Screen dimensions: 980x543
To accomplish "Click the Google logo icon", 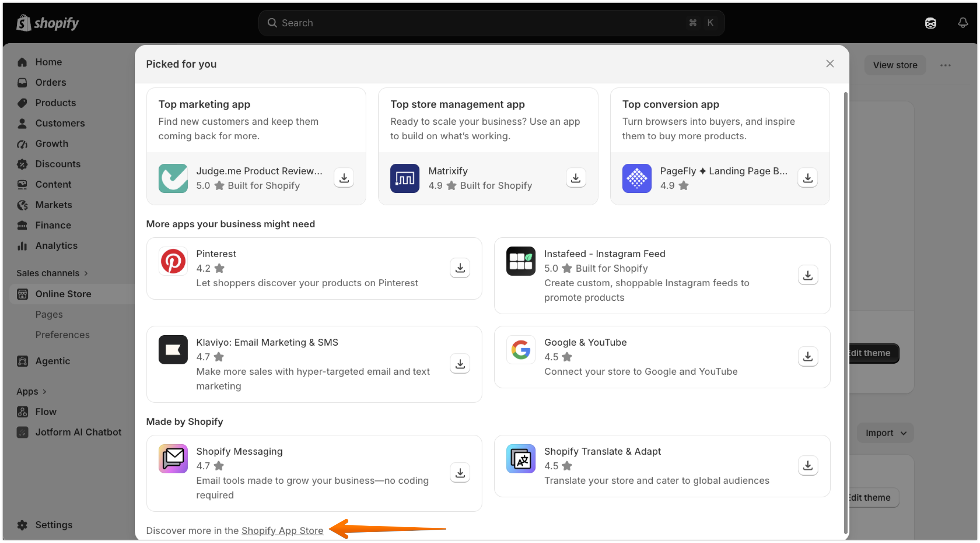I will coord(521,350).
